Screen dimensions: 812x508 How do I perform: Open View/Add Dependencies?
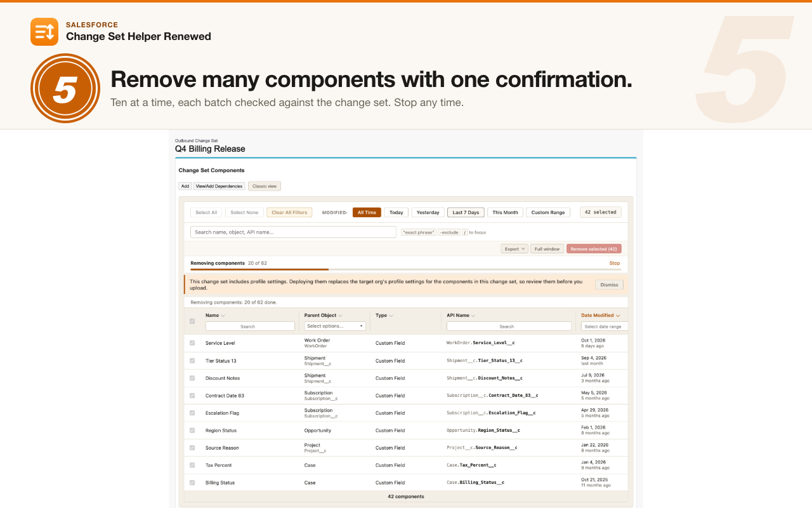tap(219, 186)
